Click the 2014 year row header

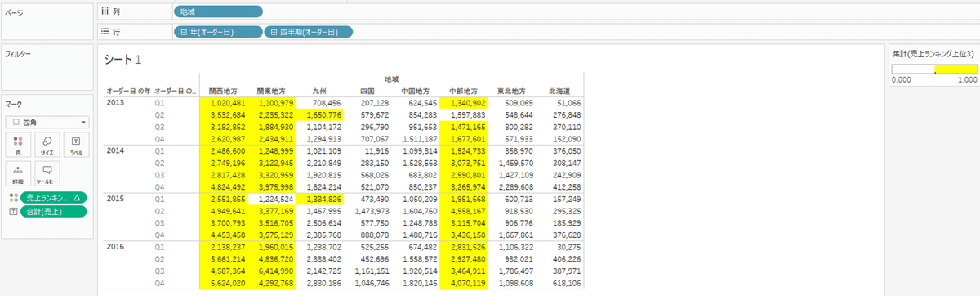coord(115,151)
